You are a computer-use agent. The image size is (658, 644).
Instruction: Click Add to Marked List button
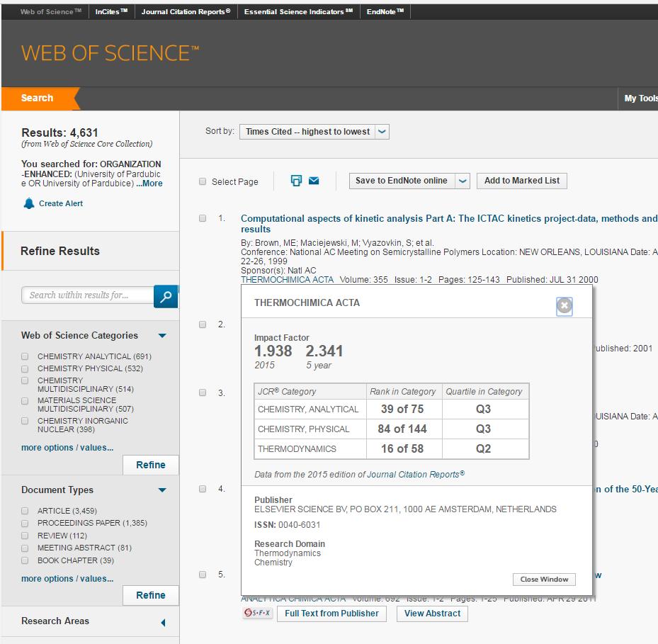pyautogui.click(x=521, y=181)
